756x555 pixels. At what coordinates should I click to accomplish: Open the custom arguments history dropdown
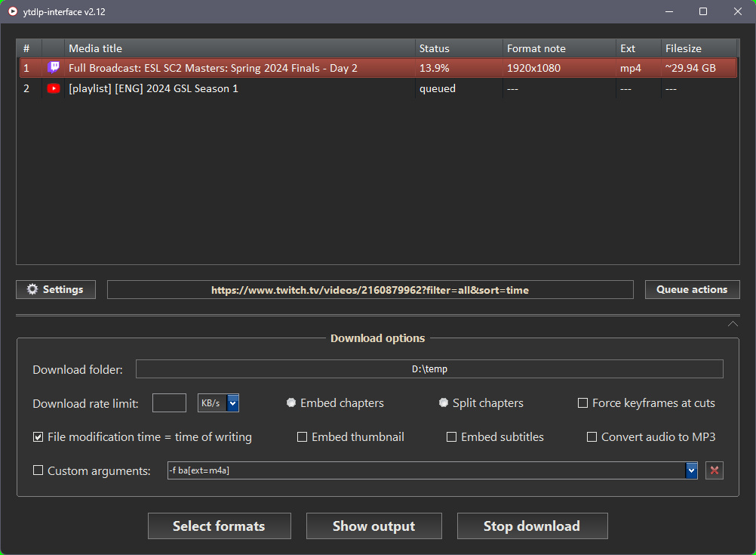(x=691, y=470)
